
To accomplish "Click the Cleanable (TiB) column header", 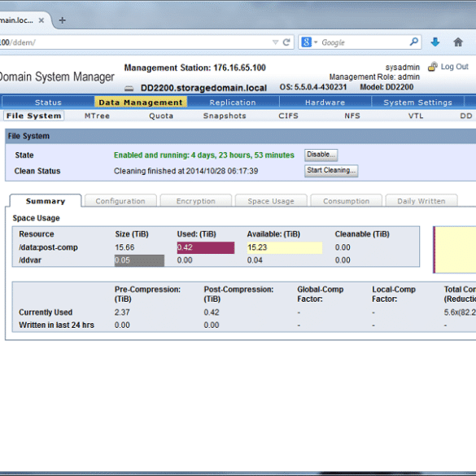I will tap(362, 234).
